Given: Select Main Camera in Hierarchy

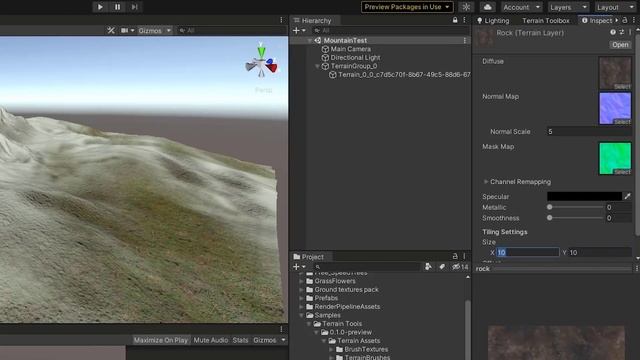Looking at the screenshot, I should (351, 49).
